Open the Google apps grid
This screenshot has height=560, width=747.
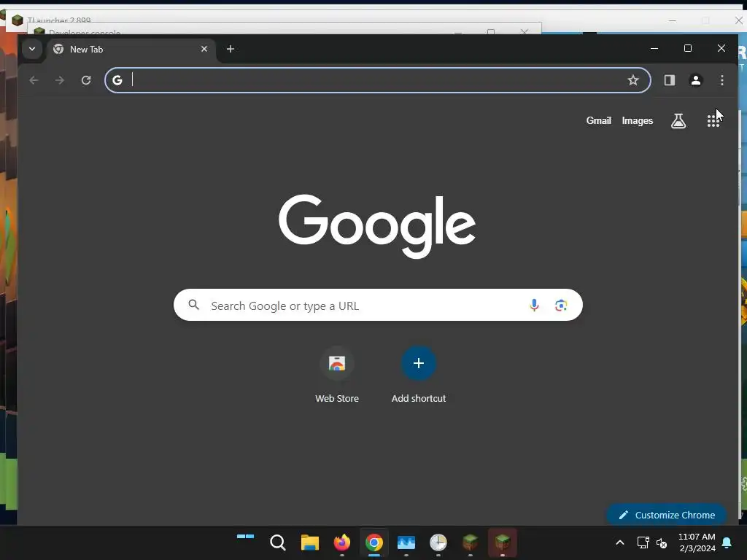pos(713,121)
